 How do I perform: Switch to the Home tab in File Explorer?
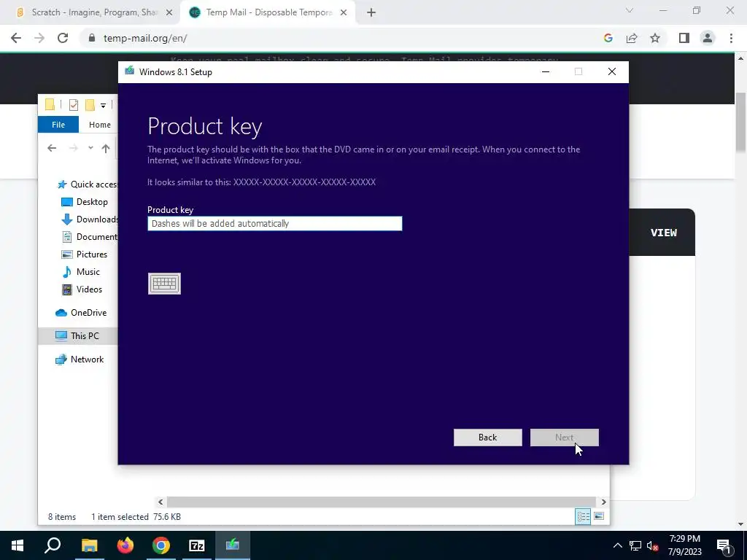pyautogui.click(x=99, y=124)
